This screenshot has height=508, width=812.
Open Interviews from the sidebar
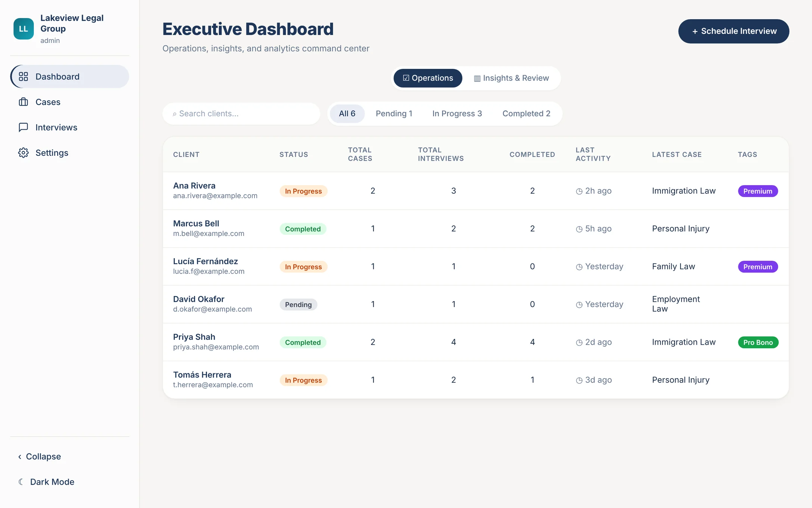tap(70, 127)
